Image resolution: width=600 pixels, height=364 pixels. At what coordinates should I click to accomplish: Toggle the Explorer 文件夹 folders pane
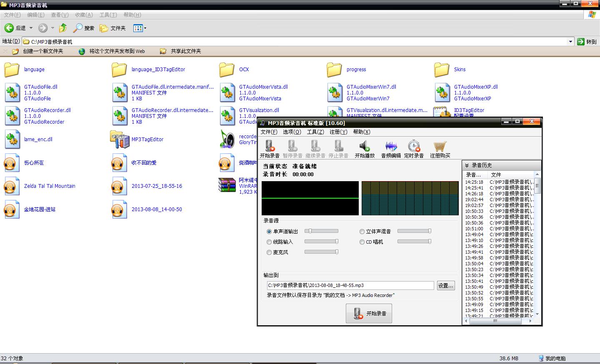tap(112, 28)
